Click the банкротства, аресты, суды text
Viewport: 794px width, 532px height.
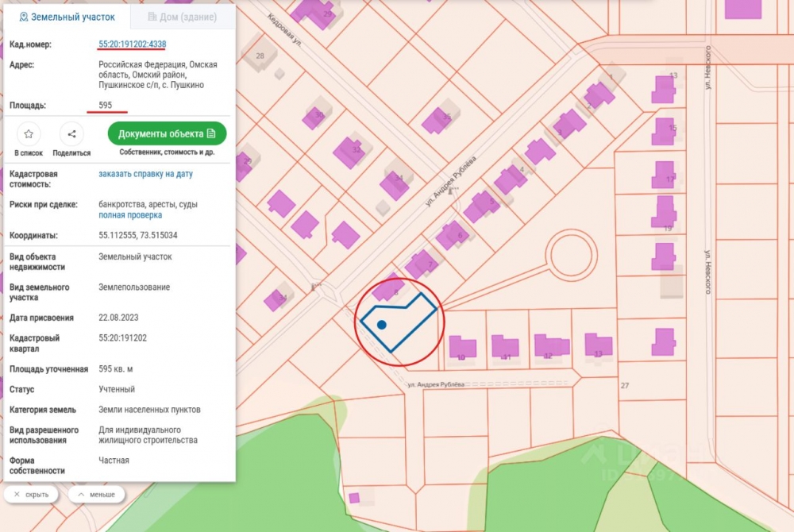(148, 204)
